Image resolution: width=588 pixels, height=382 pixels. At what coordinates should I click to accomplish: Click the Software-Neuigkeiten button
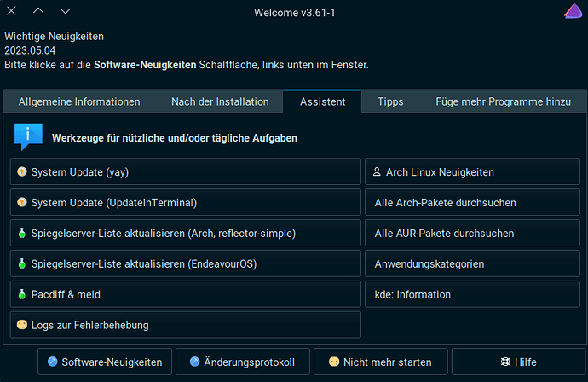coord(105,362)
